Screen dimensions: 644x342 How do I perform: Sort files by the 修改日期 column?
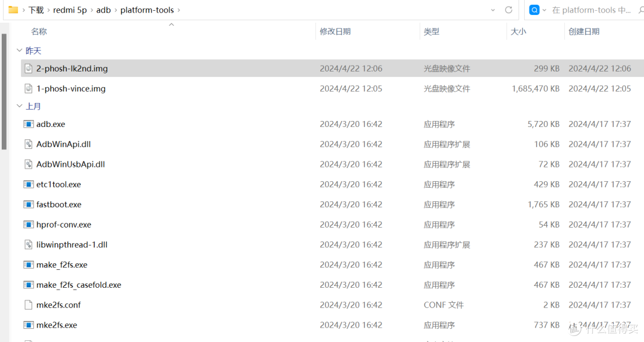click(335, 32)
